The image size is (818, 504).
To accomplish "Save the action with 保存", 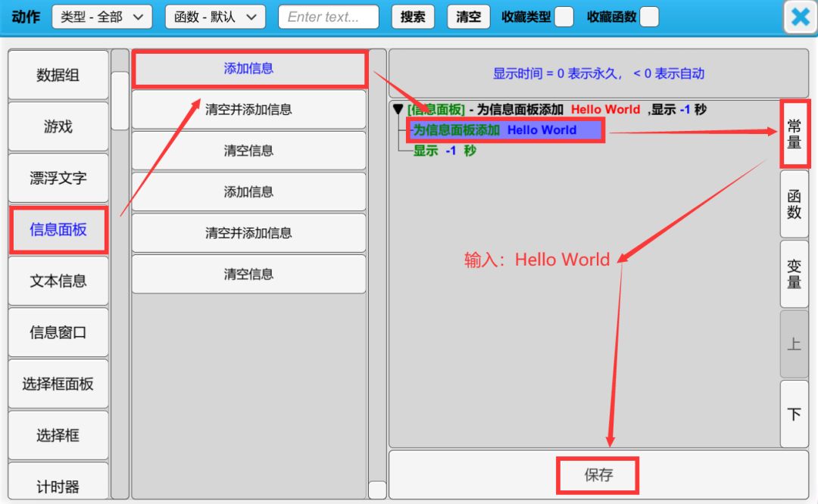I will click(598, 475).
